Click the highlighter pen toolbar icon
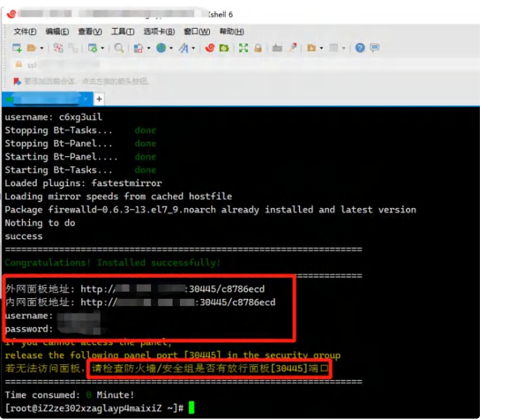Image resolution: width=510 pixels, height=420 pixels. click(x=293, y=48)
